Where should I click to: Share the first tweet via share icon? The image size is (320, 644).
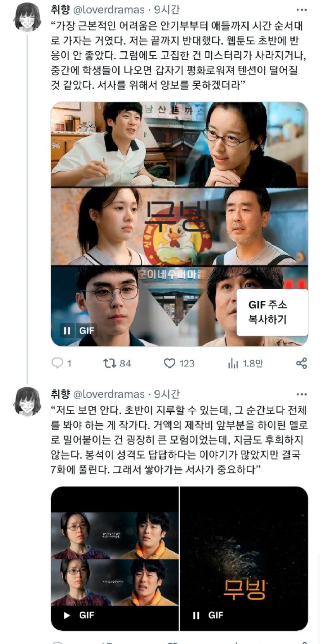coord(301,363)
